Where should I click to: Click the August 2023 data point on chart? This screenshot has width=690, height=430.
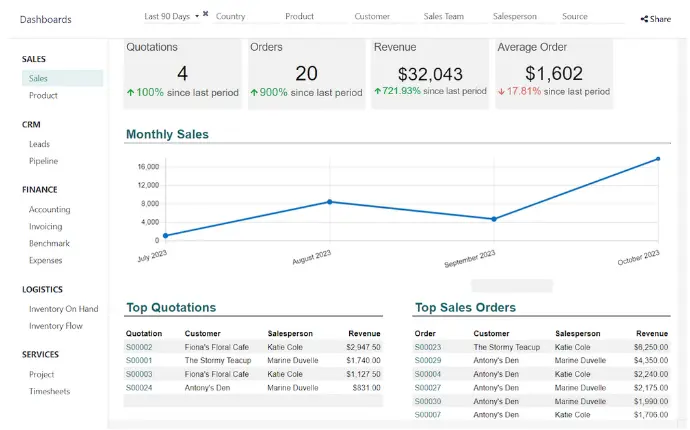(330, 202)
